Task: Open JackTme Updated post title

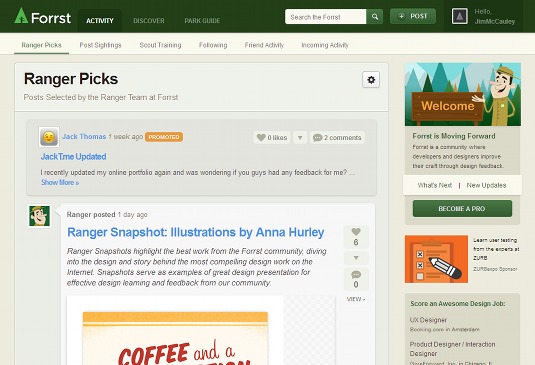Action: point(73,157)
